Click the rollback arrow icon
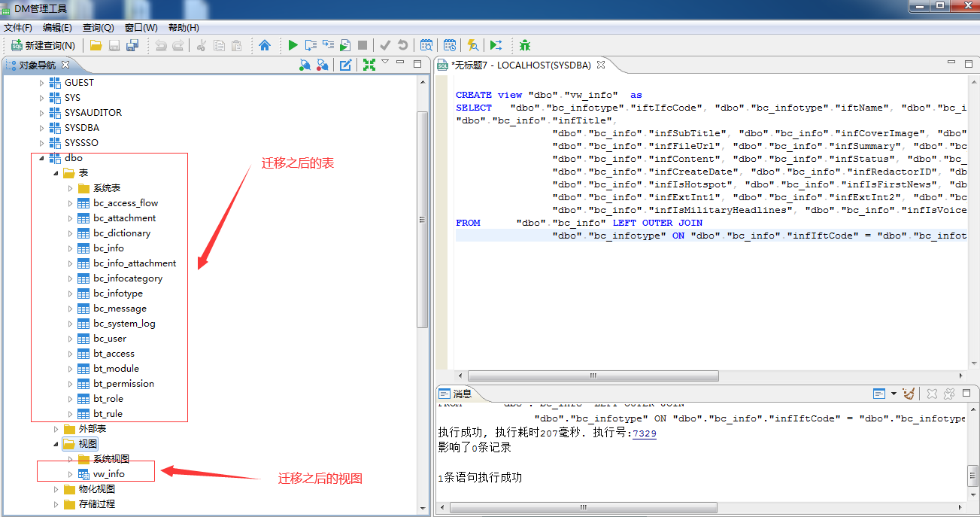This screenshot has width=980, height=517. pyautogui.click(x=403, y=45)
